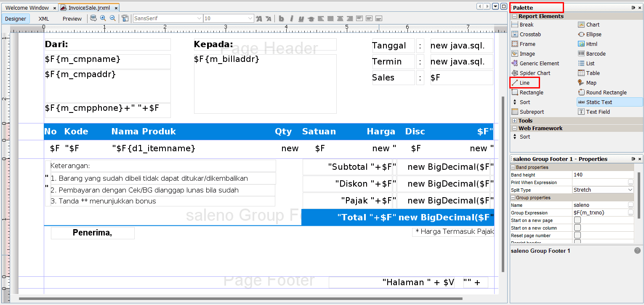Click the report query database icon
This screenshot has width=644, height=305.
(93, 18)
